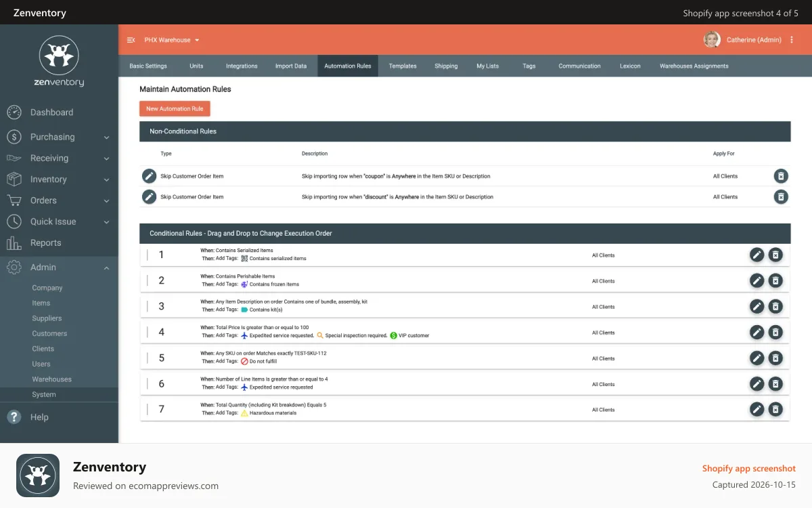
Task: Delete rule 3 bundle, assembly, kit
Action: pyautogui.click(x=776, y=306)
